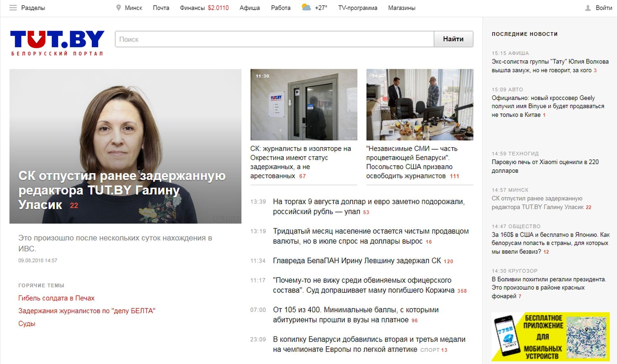This screenshot has height=364, width=617.
Task: Open Афиша in the top navigation
Action: click(249, 8)
